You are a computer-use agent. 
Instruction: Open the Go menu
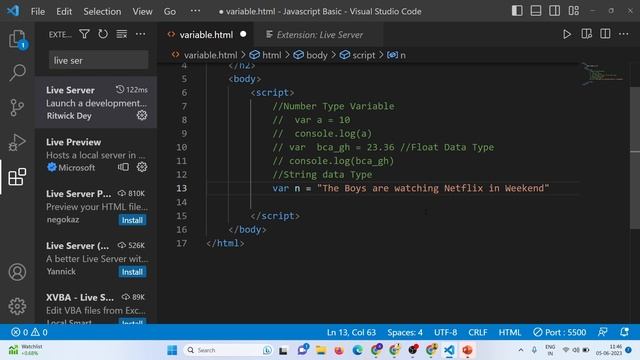(170, 11)
